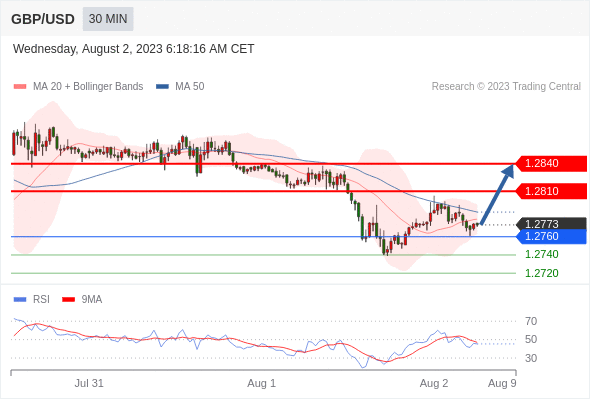Click the Jul 31 axis label

click(x=89, y=383)
